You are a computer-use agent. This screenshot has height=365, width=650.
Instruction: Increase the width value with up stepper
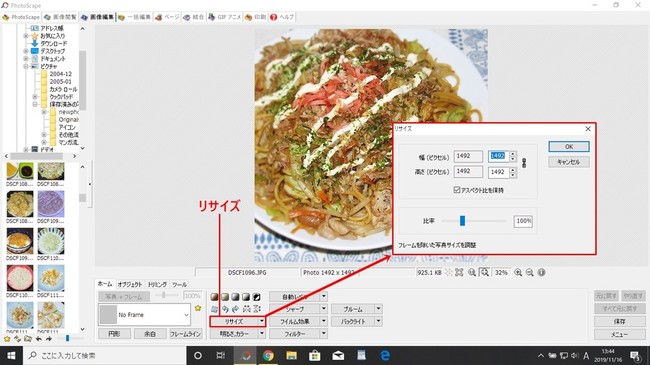tap(513, 153)
